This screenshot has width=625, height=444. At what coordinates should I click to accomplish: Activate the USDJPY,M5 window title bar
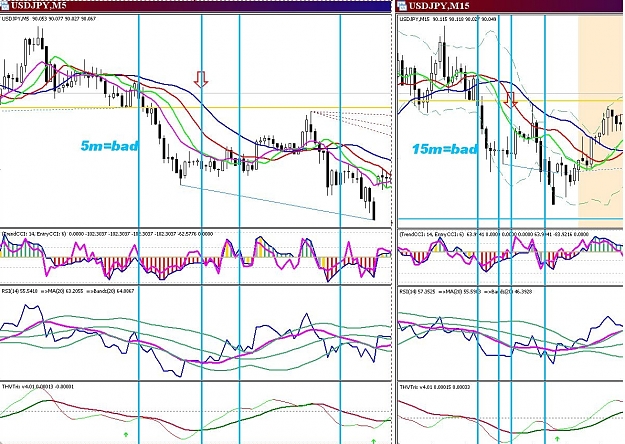pyautogui.click(x=195, y=6)
